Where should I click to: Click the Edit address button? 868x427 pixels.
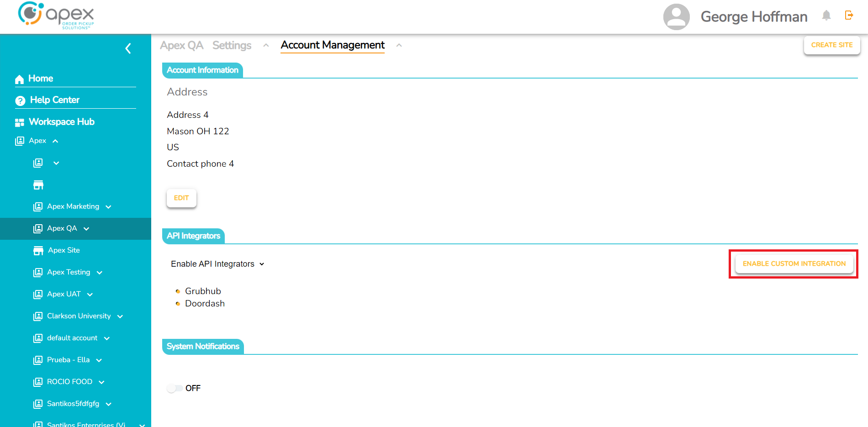click(181, 198)
